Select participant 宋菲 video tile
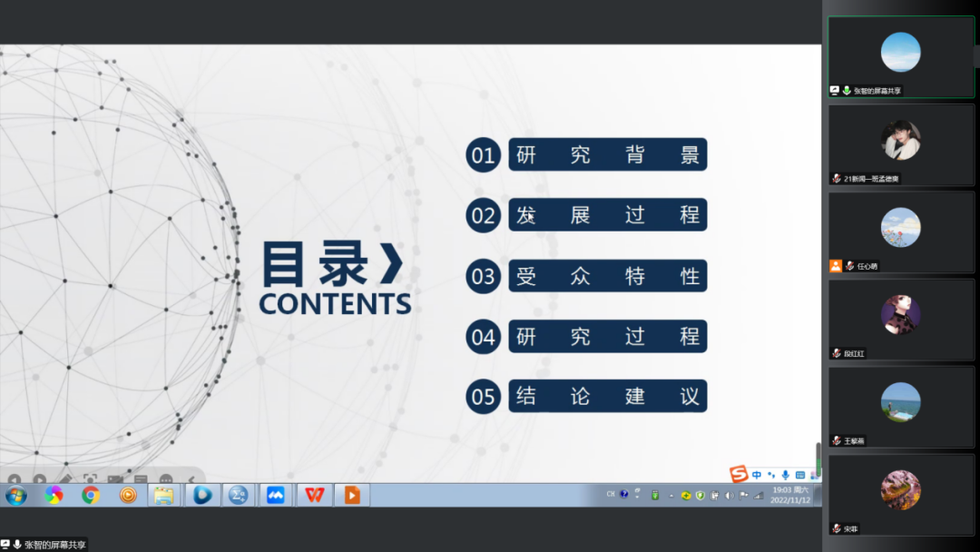980x552 pixels. coord(900,495)
